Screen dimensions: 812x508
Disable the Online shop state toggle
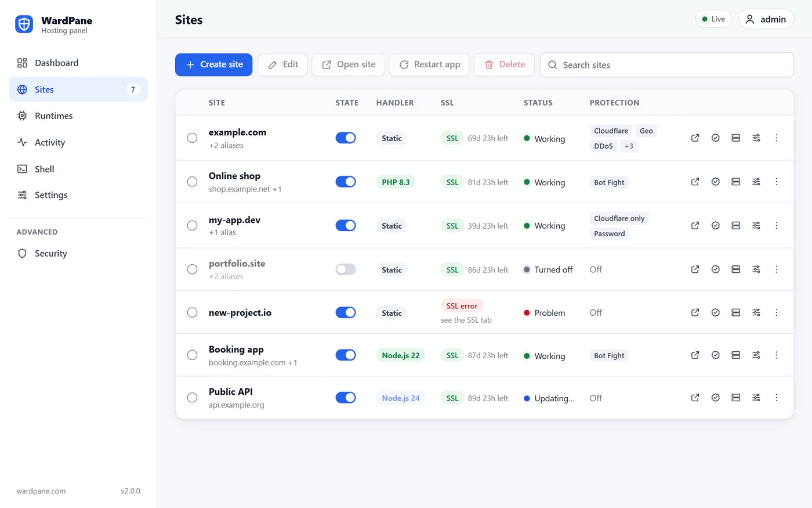346,182
